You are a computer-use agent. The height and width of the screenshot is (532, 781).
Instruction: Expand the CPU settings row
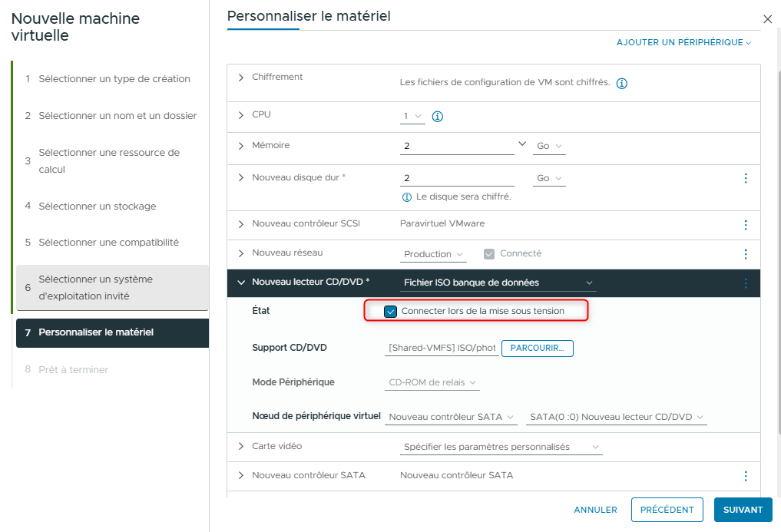[x=241, y=115]
